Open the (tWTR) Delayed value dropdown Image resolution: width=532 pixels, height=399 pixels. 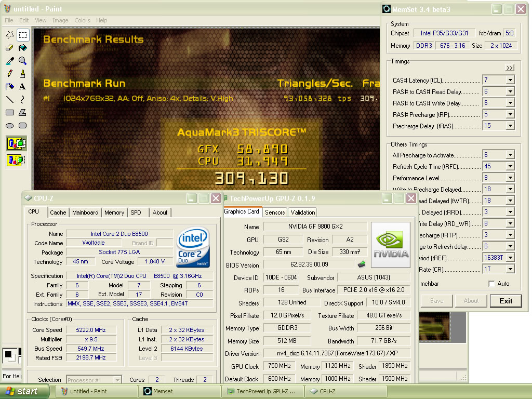coord(510,201)
